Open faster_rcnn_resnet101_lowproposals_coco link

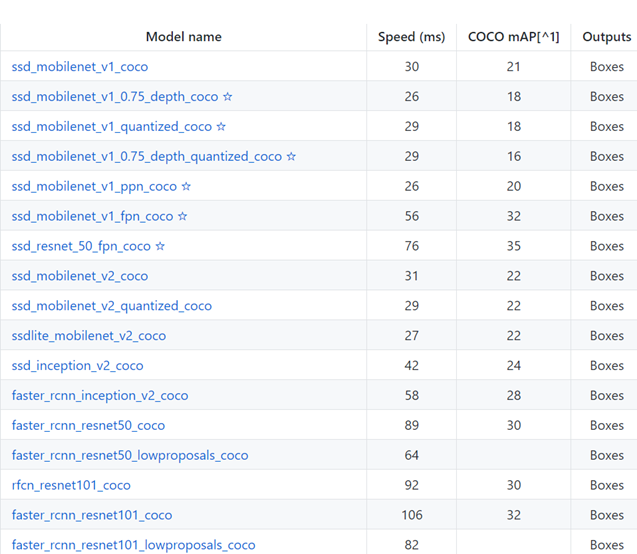coord(133,545)
